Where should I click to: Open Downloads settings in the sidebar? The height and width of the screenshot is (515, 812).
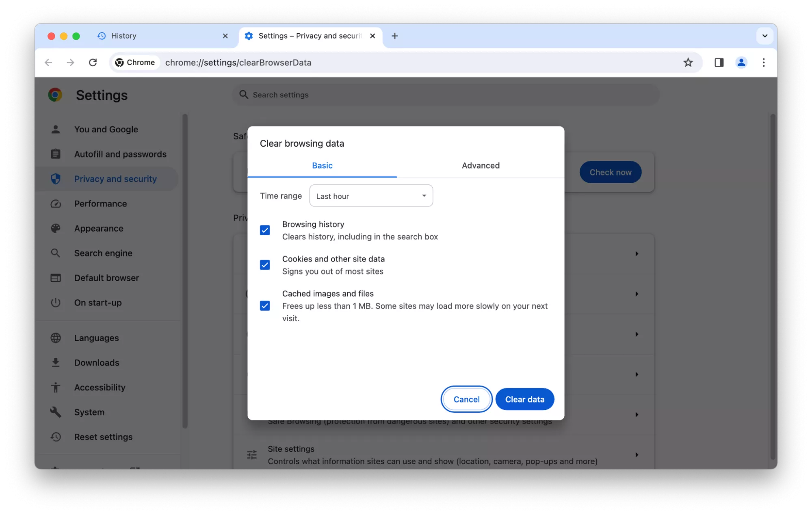tap(107, 363)
